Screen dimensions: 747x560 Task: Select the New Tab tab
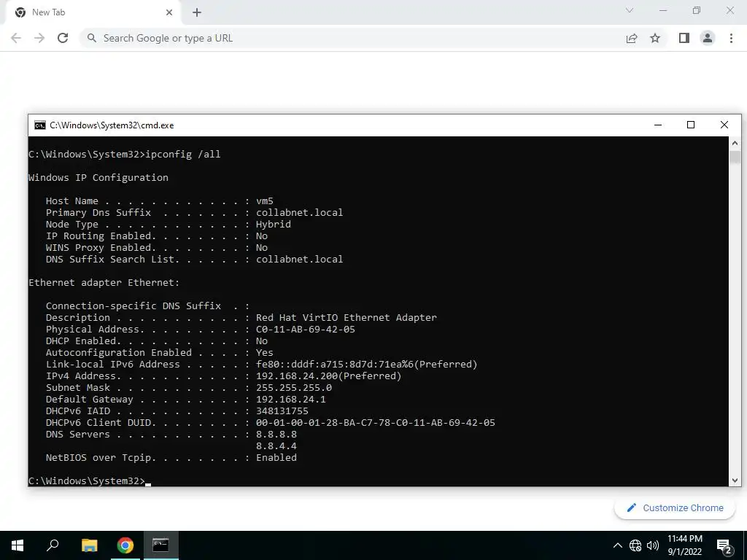click(x=93, y=13)
